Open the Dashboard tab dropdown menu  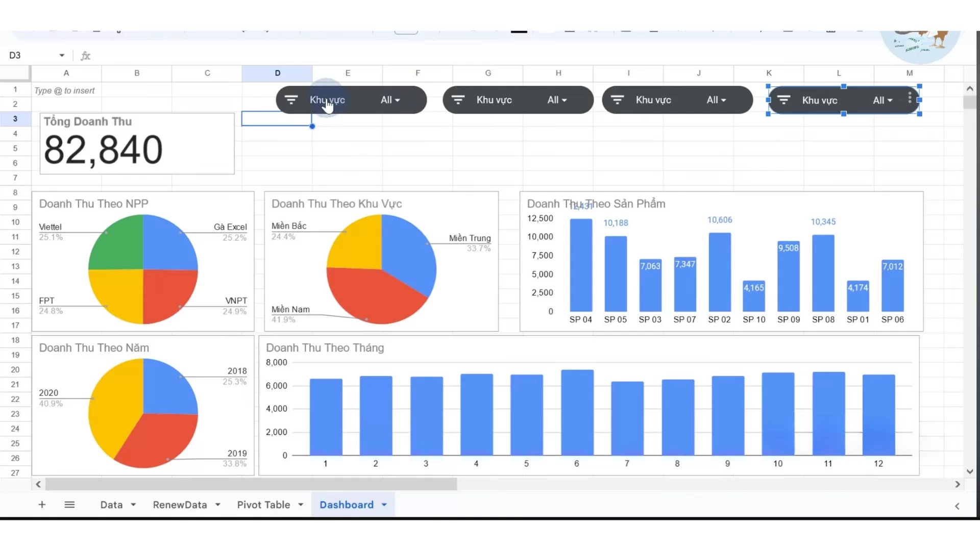(384, 505)
